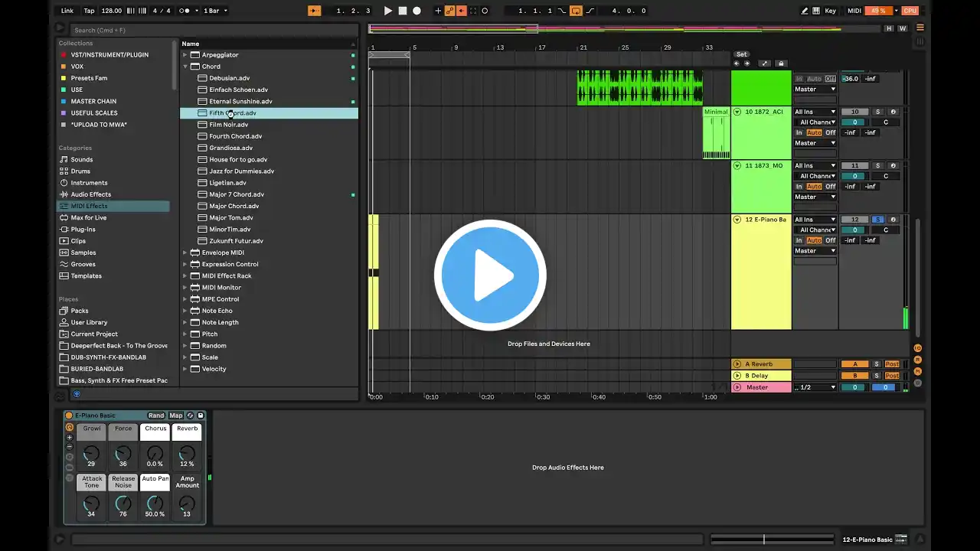Image resolution: width=980 pixels, height=551 pixels.
Task: Toggle Solo on track 12 E-Piano
Action: pos(877,220)
